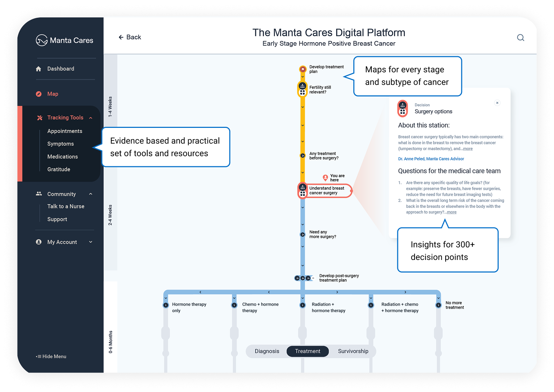Click the Hormone therapy only info icon
Image resolution: width=554 pixels, height=392 pixels.
[x=166, y=305]
